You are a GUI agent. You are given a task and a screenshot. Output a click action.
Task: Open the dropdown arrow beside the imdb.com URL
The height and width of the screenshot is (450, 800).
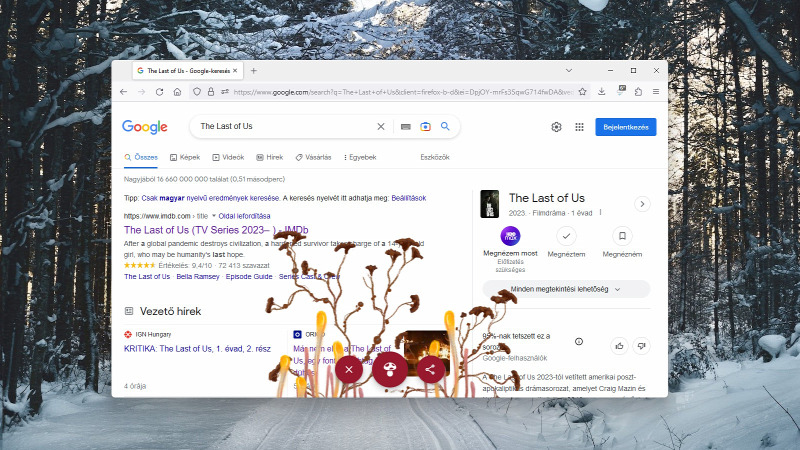pyautogui.click(x=214, y=216)
